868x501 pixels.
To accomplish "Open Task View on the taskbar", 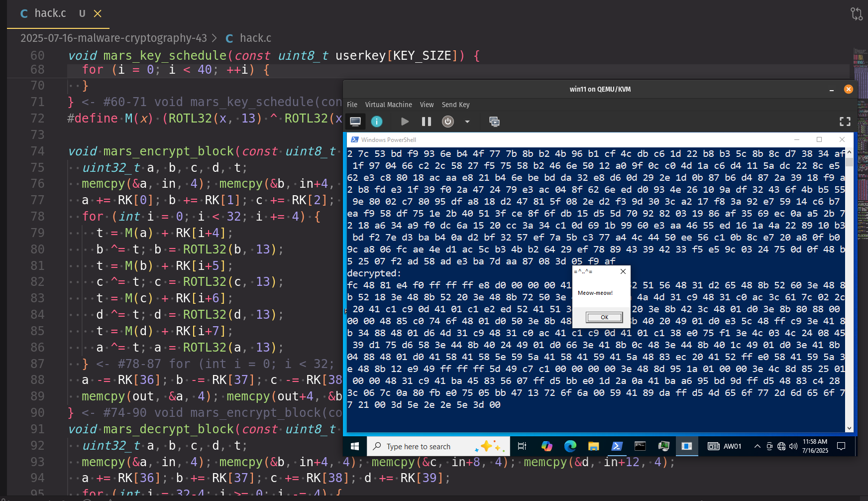I will 522,446.
